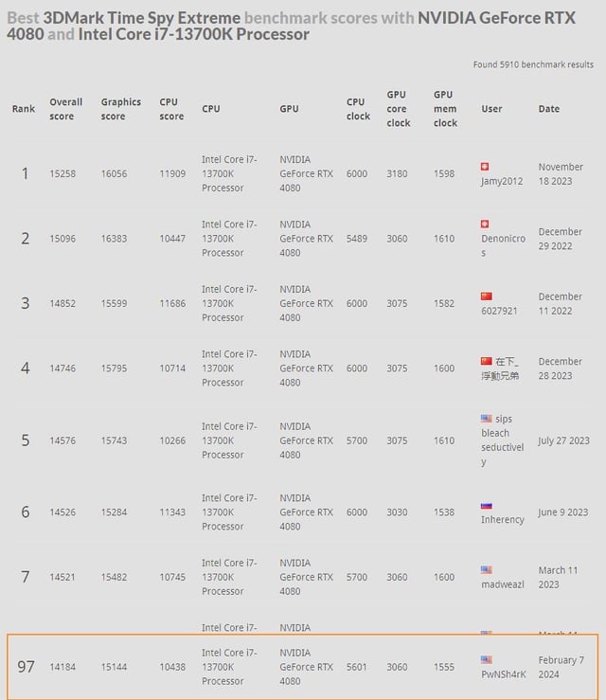The height and width of the screenshot is (700, 606).
Task: Click the US flag above madweazl
Action: [487, 569]
